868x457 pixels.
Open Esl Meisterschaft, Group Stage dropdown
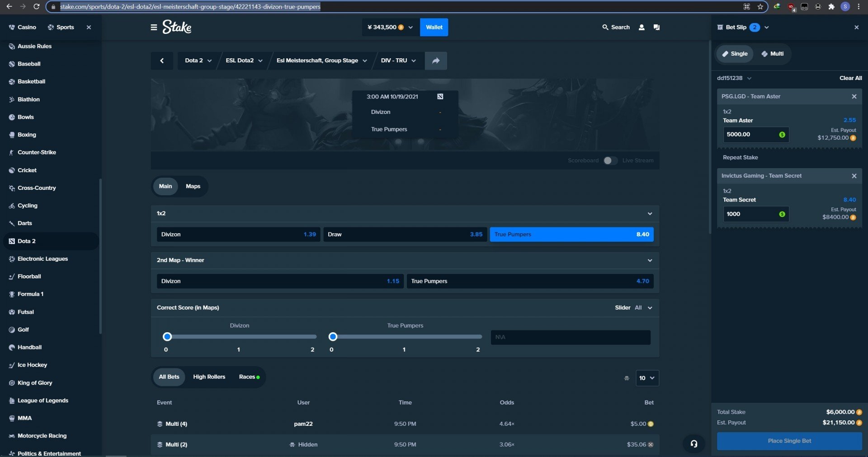point(322,61)
